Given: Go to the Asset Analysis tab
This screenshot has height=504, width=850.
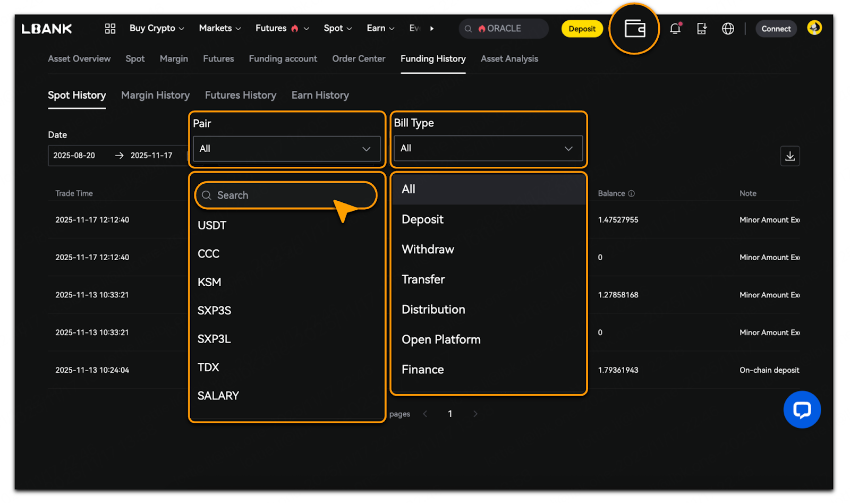Looking at the screenshot, I should [x=509, y=59].
